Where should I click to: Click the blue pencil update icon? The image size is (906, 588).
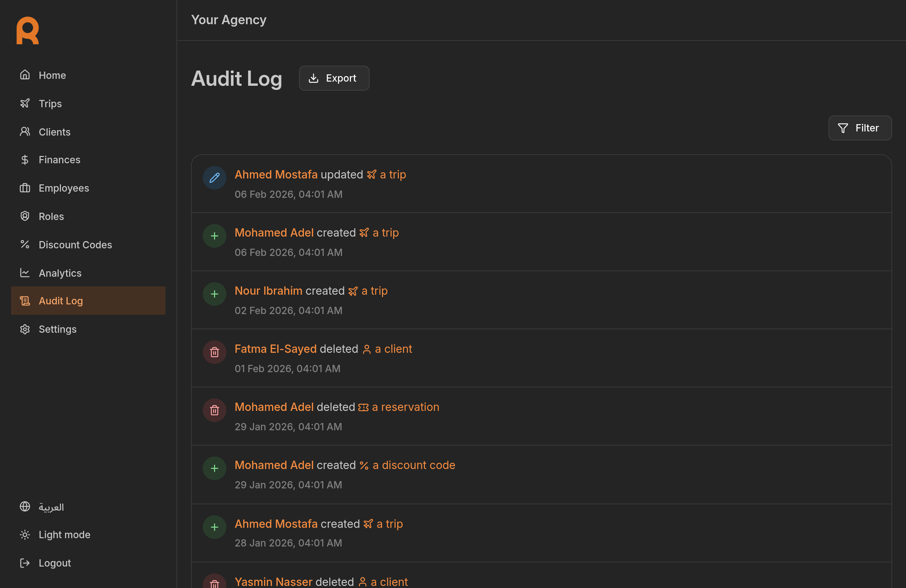coord(214,178)
